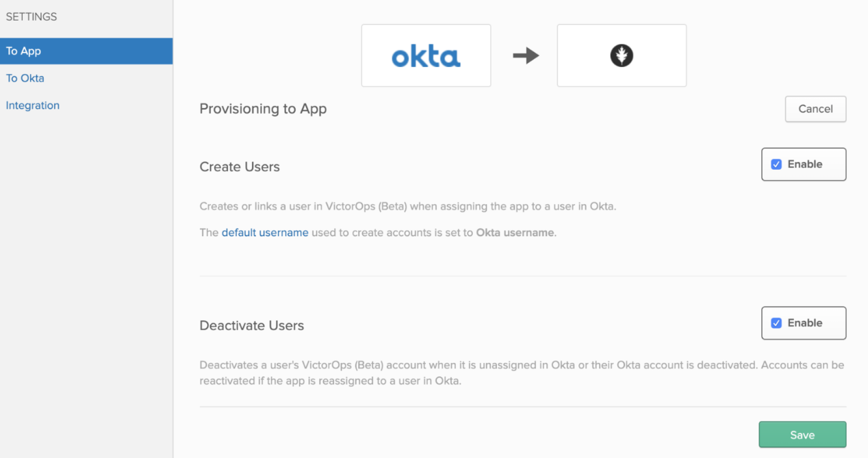Viewport: 868px width, 458px height.
Task: Click the Deactivate Users section title
Action: point(251,325)
